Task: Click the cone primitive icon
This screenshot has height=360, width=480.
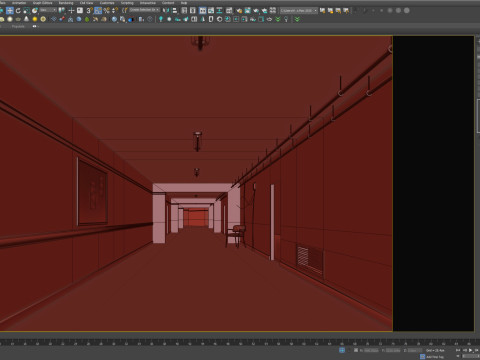Action: tap(26, 19)
